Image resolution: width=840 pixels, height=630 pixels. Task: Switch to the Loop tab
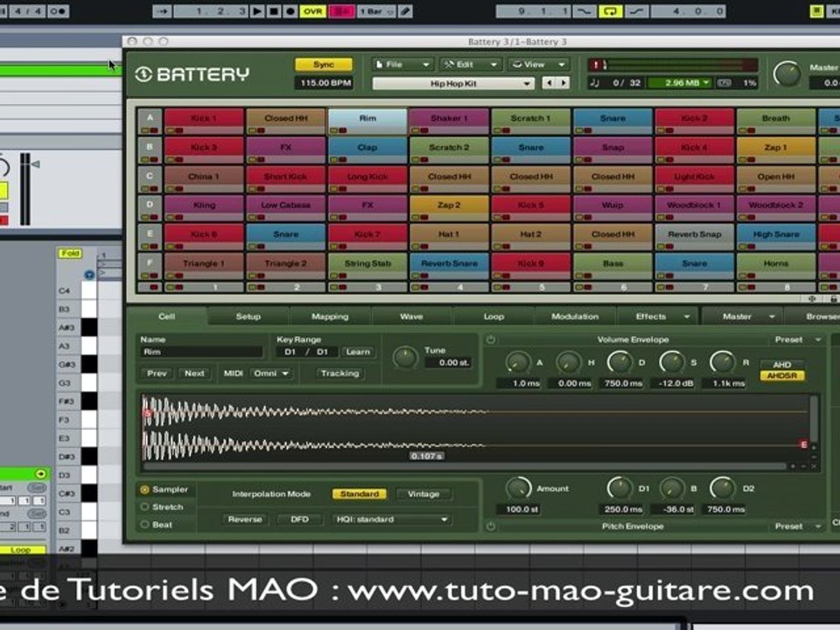click(x=493, y=317)
